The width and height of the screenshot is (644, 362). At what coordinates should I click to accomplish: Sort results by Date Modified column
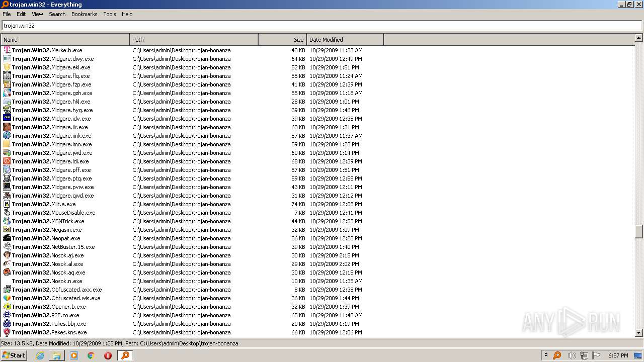[345, 40]
